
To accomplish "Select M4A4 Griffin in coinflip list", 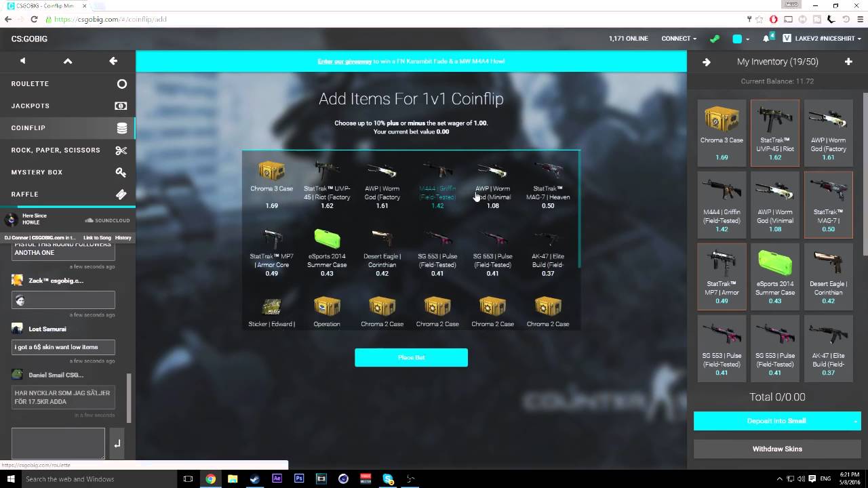I will [437, 184].
